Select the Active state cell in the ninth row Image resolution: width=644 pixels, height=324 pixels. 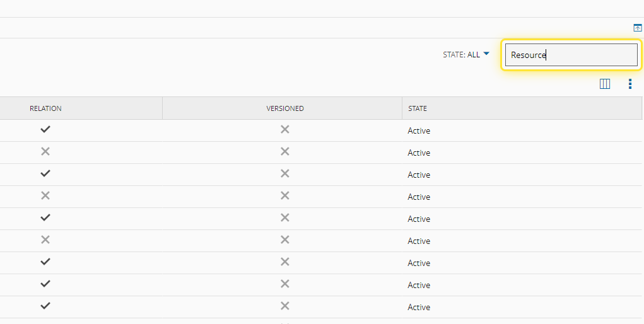click(x=419, y=308)
